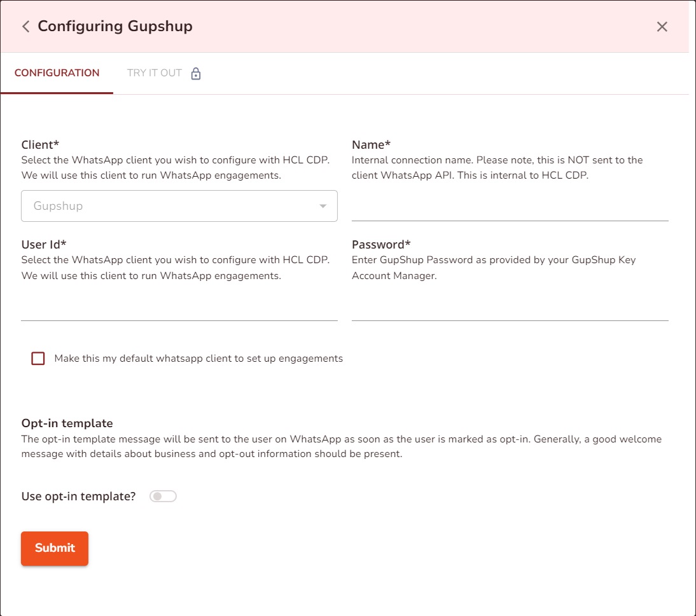Screen dimensions: 696x616
Task: Expand the Client field's dropdown arrow
Action: 323,206
